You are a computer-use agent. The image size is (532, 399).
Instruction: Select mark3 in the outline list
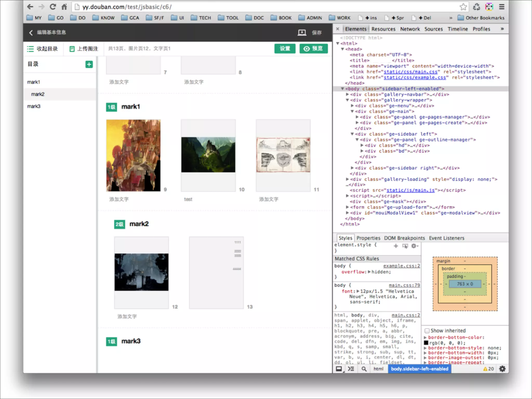click(60, 106)
